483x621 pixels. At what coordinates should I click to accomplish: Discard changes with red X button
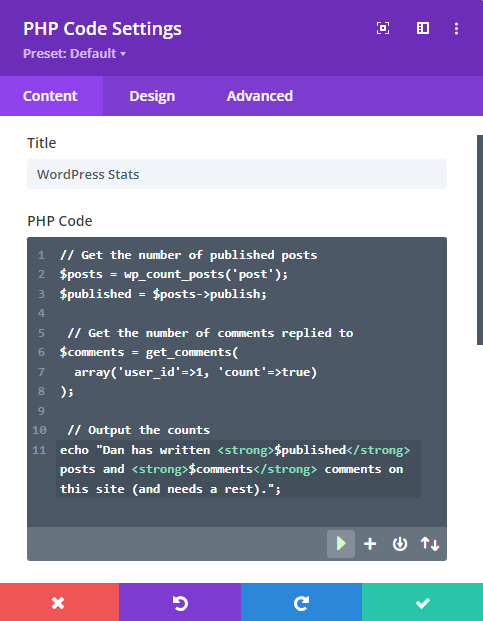59,602
